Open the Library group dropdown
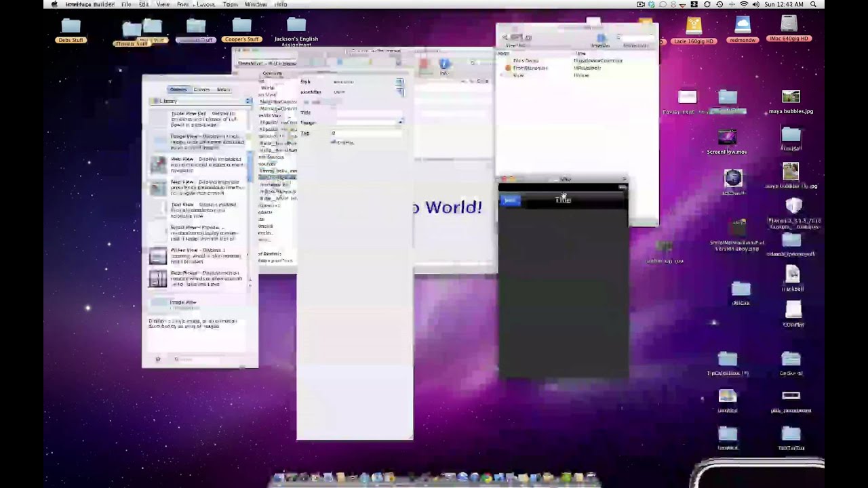Viewport: 868px width, 488px height. point(201,101)
